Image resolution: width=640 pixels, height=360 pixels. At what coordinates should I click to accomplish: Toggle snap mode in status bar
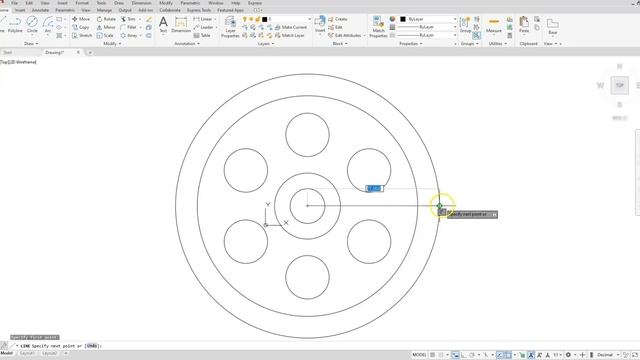pos(440,355)
